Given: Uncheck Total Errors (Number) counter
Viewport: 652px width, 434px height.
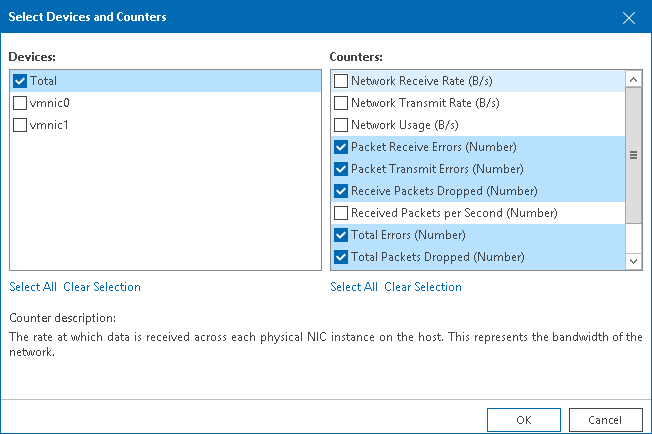Looking at the screenshot, I should [341, 235].
